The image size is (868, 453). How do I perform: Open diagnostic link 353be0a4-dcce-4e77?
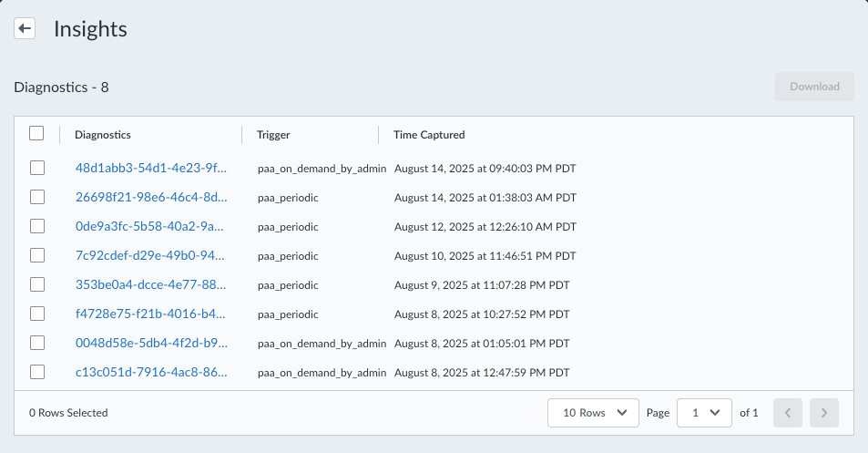151,285
